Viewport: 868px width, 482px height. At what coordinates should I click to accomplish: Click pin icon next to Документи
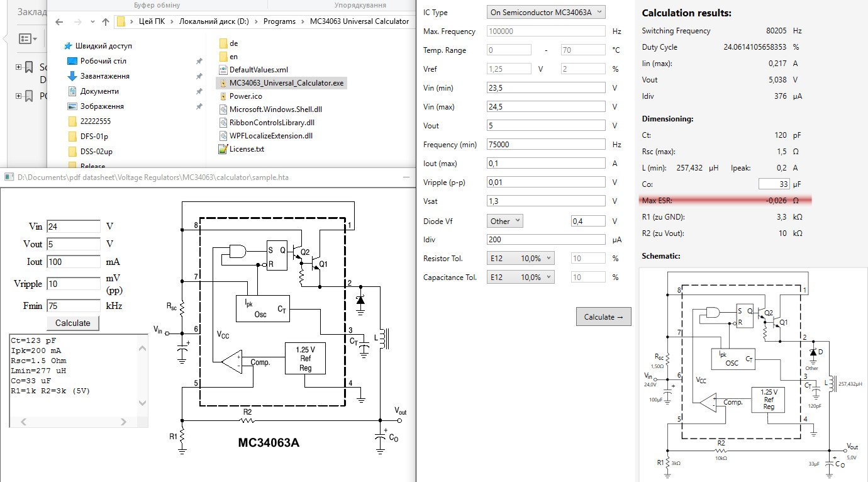point(199,91)
